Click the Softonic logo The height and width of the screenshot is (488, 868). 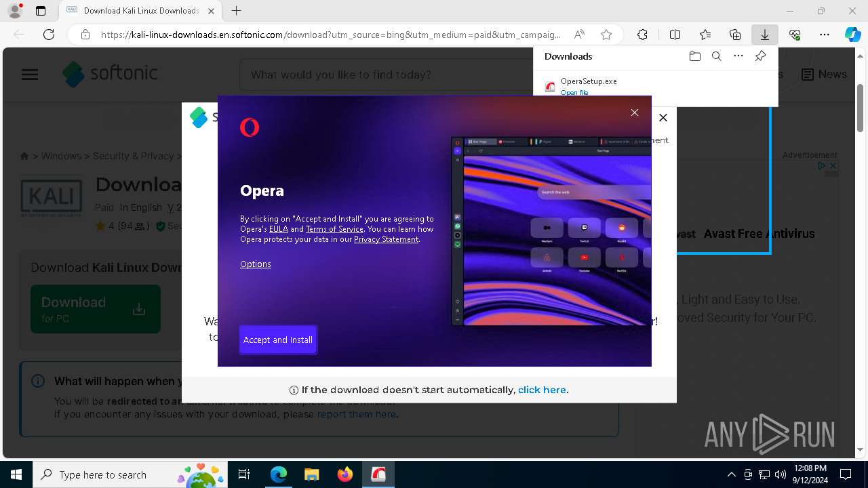pyautogui.click(x=110, y=74)
